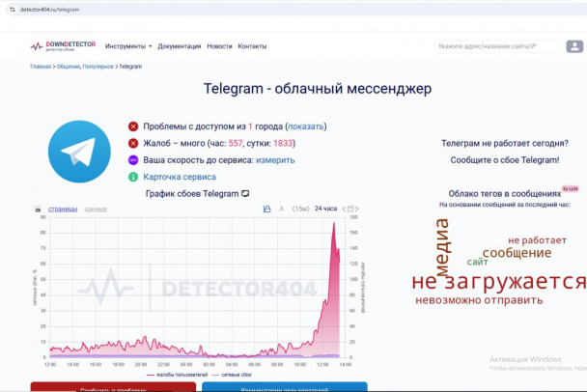This screenshot has width=587, height=392.
Task: Click the red cross icon beside Жалоб
Action: click(x=133, y=143)
